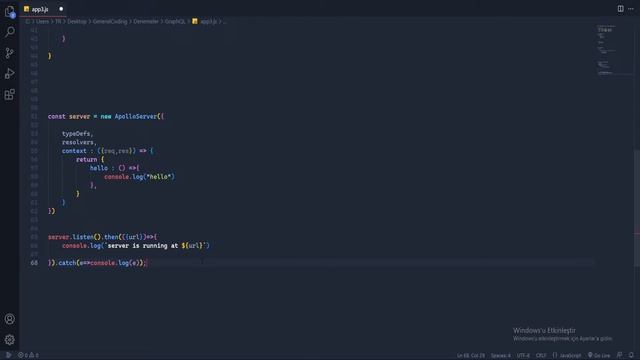The width and height of the screenshot is (640, 360).
Task: Start Go Live server from status bar
Action: (599, 356)
